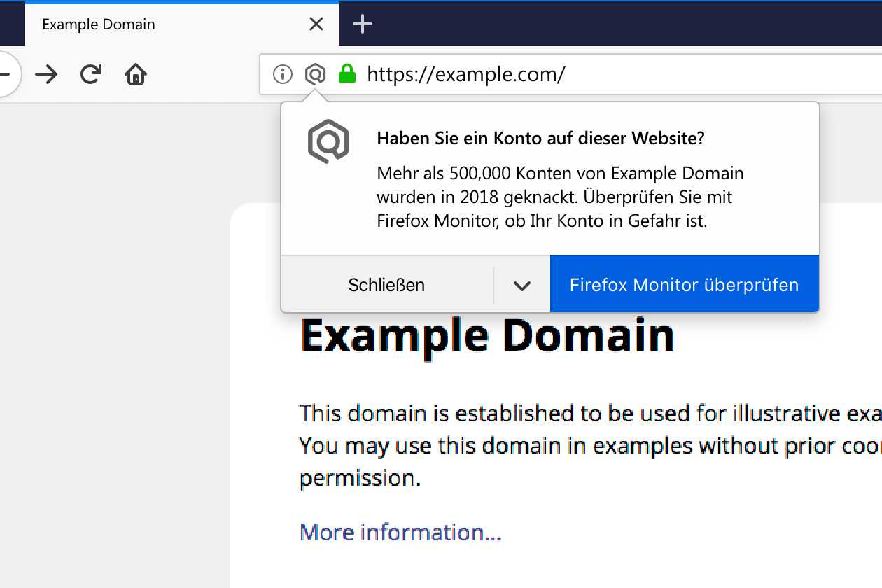Expand the dropdown arrow next to Schließen
This screenshot has height=588, width=882.
click(x=522, y=285)
